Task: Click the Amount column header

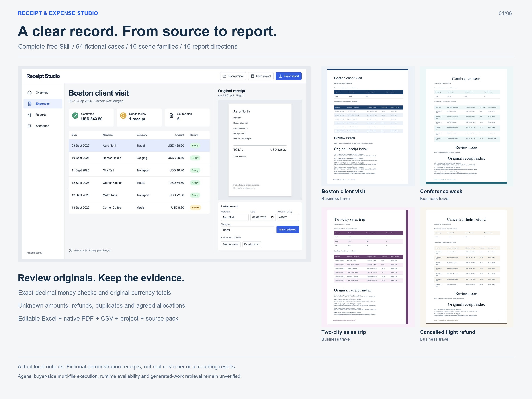Action: tap(179, 135)
